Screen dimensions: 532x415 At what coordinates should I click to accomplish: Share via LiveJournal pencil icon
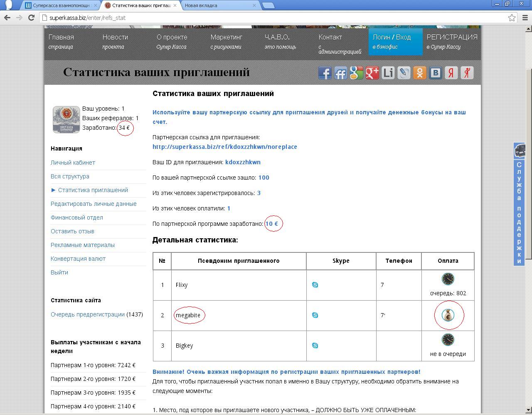(x=404, y=73)
